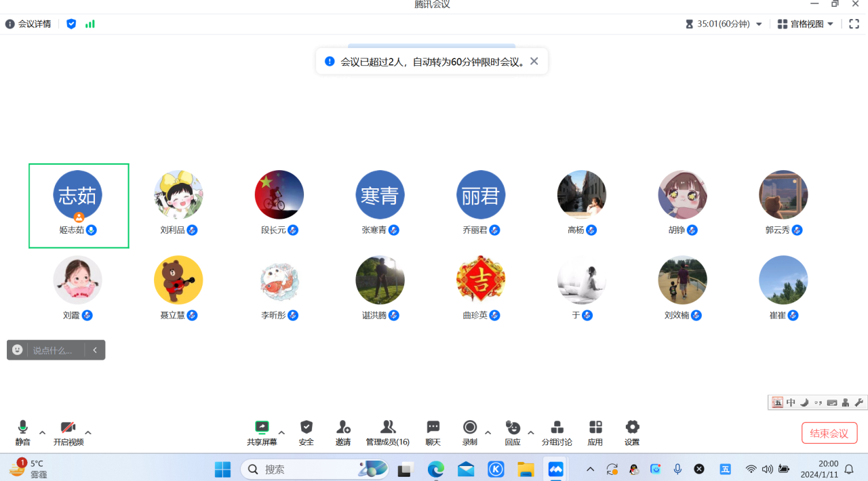Start Recording (录制) the meeting
Screen dimensions: 868x481
[x=469, y=432]
